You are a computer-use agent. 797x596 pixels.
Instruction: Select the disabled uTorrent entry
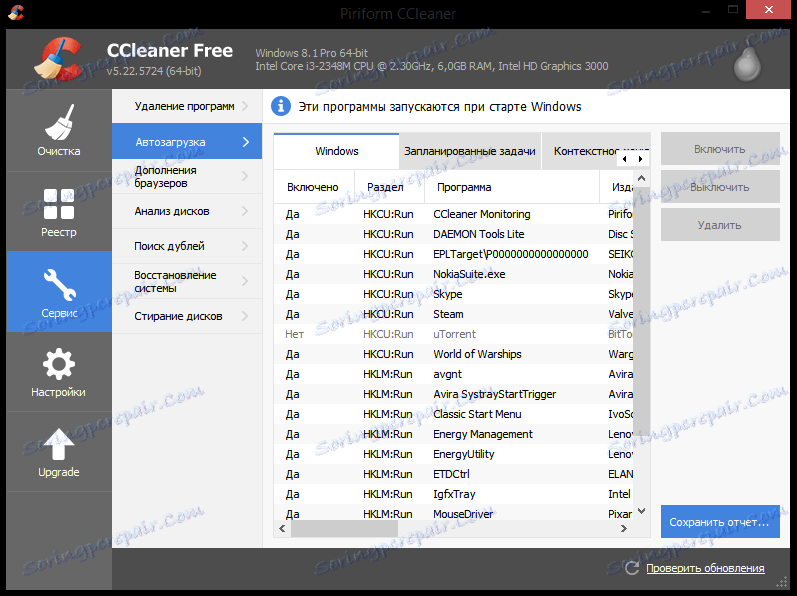pos(454,334)
